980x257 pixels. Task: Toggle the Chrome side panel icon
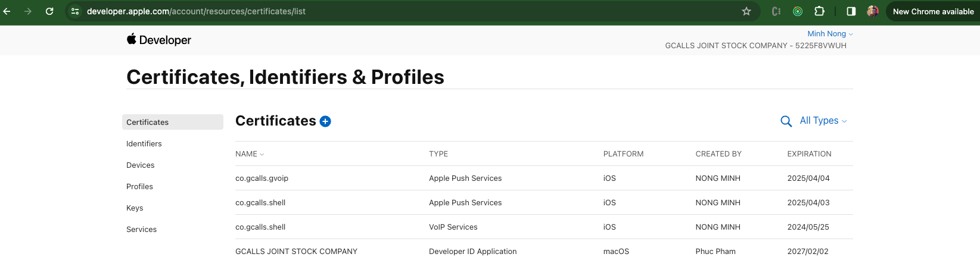click(851, 11)
